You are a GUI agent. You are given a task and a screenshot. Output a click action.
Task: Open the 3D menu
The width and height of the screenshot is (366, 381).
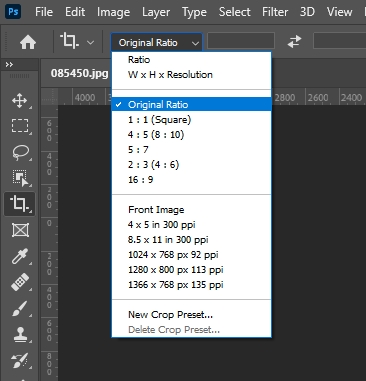coord(307,12)
